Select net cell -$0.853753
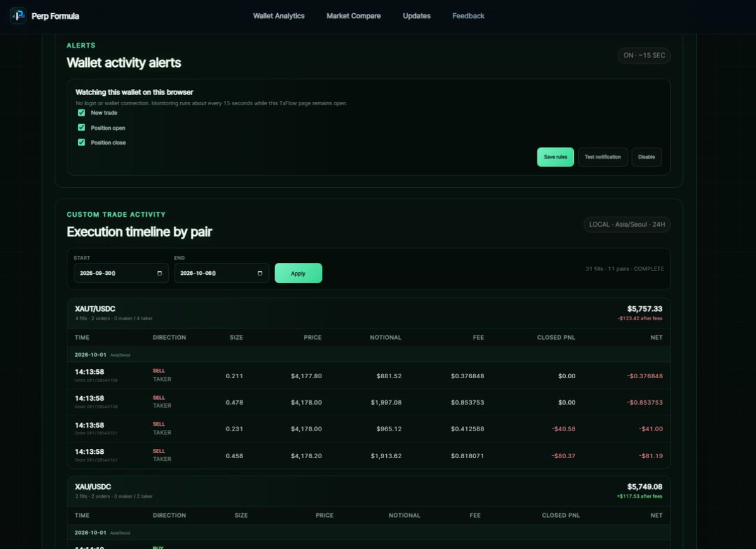This screenshot has height=549, width=756. pos(644,402)
